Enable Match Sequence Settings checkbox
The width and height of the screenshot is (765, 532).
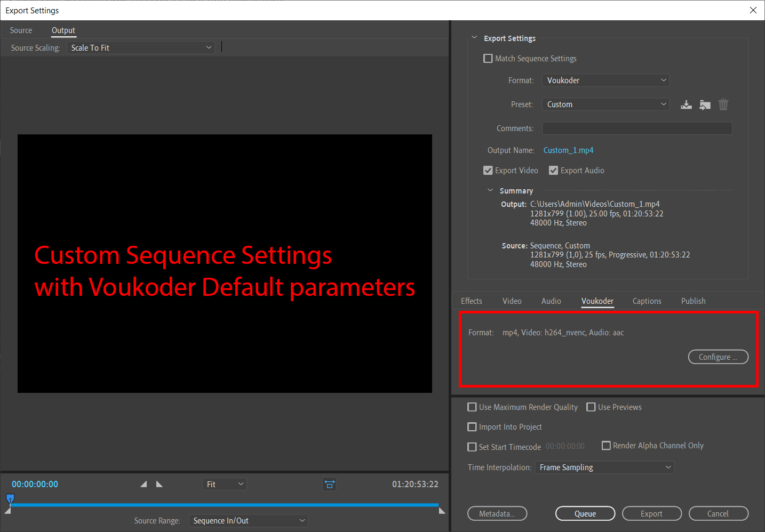[x=488, y=59]
